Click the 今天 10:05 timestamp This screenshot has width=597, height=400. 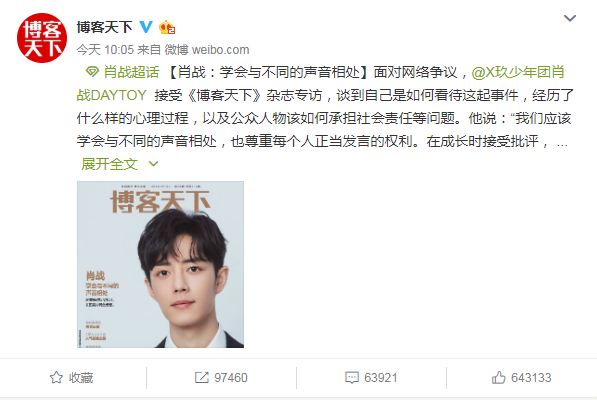pos(105,50)
